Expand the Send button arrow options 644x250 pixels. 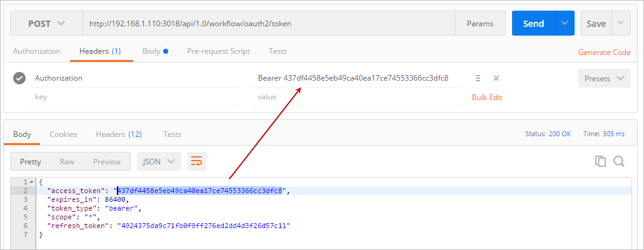[x=565, y=24]
